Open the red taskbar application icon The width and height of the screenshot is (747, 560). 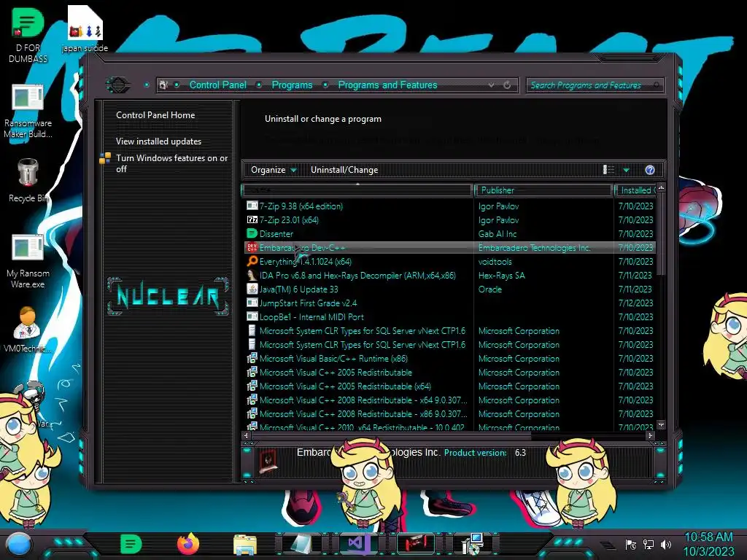pos(415,544)
